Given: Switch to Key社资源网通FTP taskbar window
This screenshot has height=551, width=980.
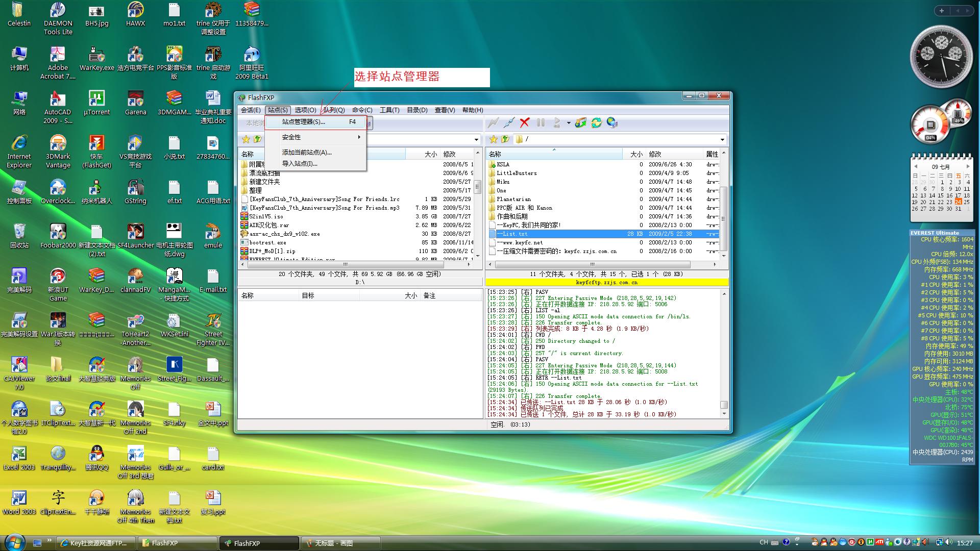Looking at the screenshot, I should (x=95, y=543).
